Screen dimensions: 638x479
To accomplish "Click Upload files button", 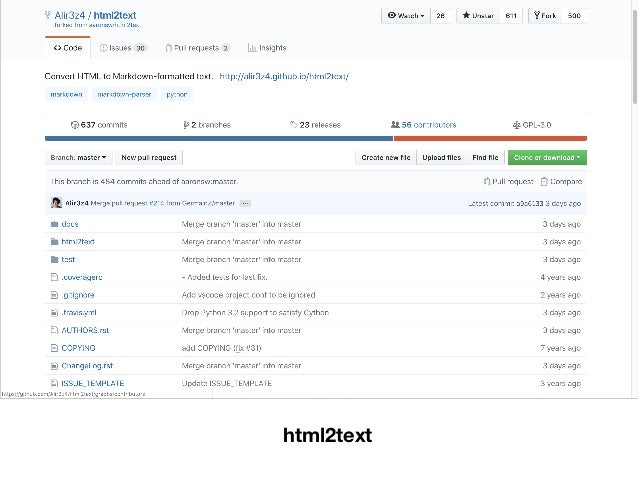I will click(x=441, y=157).
